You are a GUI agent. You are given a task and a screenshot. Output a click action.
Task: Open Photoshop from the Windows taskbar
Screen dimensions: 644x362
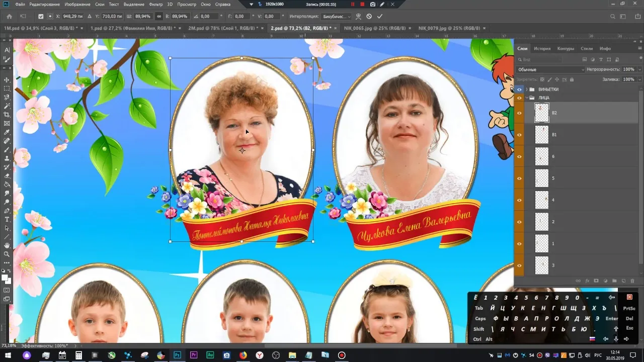click(x=177, y=355)
